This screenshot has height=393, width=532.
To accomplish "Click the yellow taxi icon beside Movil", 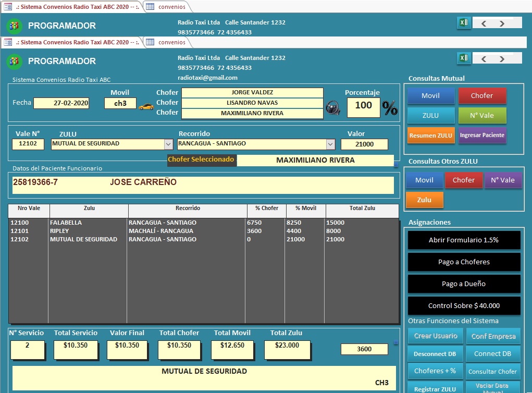I will pyautogui.click(x=146, y=106).
